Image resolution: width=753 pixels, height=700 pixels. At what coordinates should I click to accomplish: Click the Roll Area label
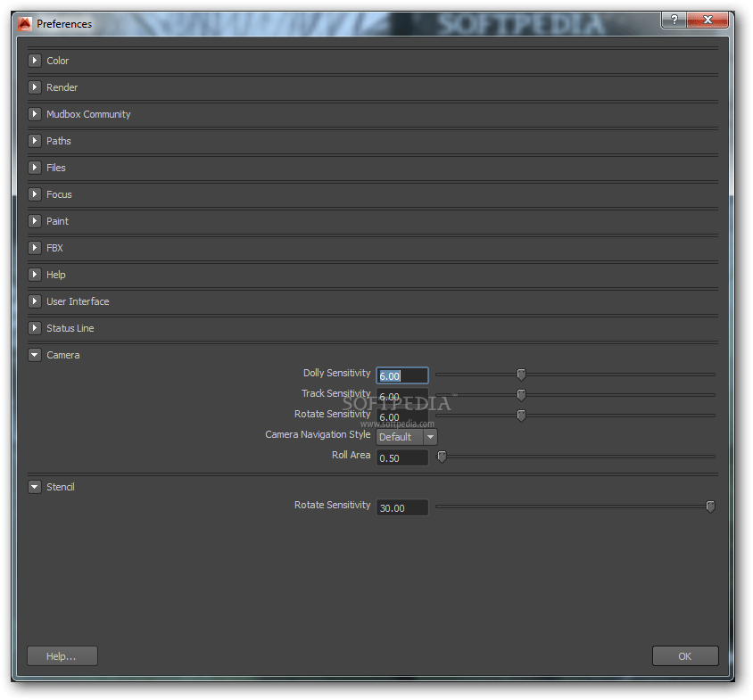351,455
